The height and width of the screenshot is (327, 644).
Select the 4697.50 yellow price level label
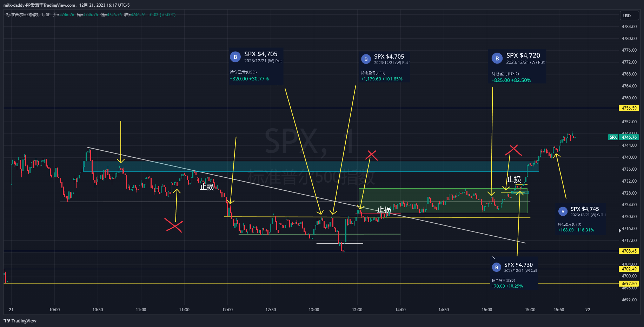629,284
